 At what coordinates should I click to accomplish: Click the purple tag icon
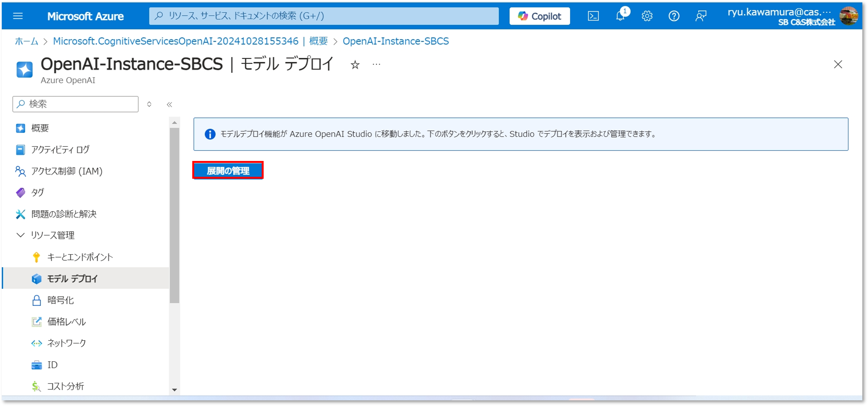pyautogui.click(x=21, y=193)
